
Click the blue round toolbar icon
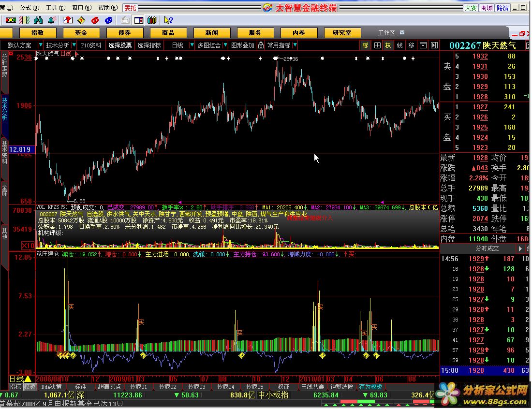click(x=108, y=20)
